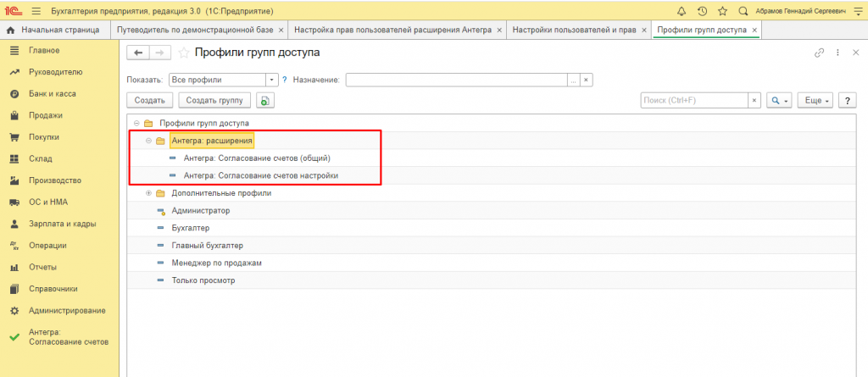868x377 pixels.
Task: Open the history clock icon
Action: (x=703, y=11)
